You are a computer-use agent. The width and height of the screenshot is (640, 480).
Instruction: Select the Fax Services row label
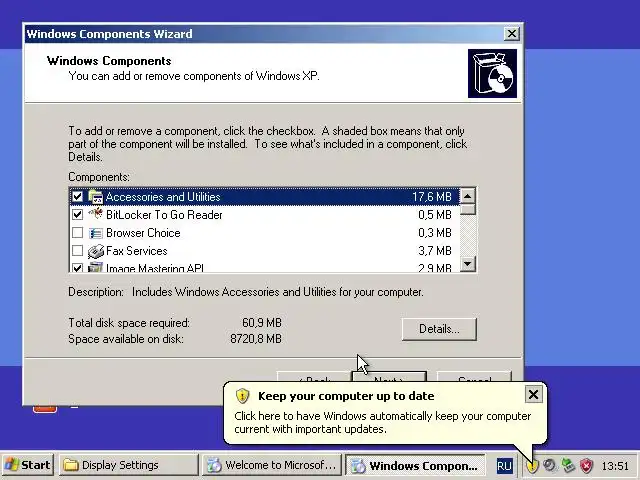(x=137, y=251)
